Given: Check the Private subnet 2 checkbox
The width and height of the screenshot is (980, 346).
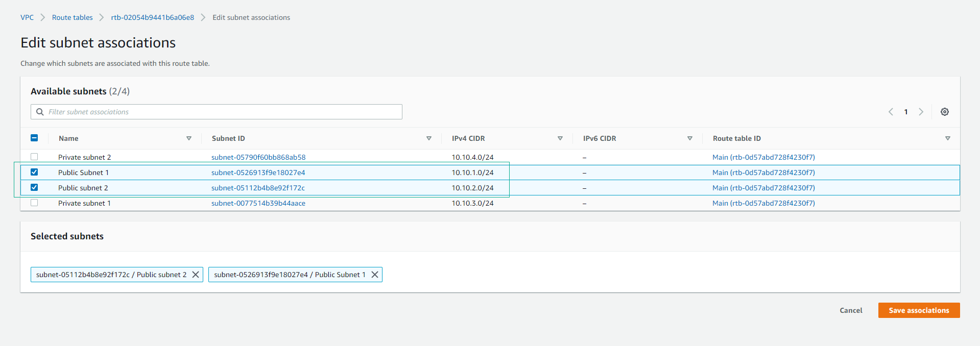Looking at the screenshot, I should (x=34, y=157).
